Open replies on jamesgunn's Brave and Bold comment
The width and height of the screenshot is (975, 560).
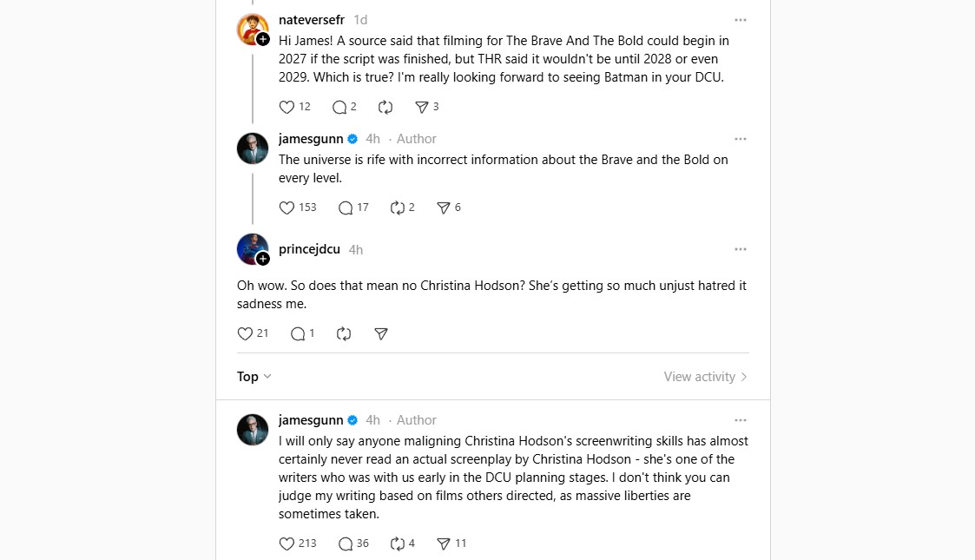(x=347, y=208)
